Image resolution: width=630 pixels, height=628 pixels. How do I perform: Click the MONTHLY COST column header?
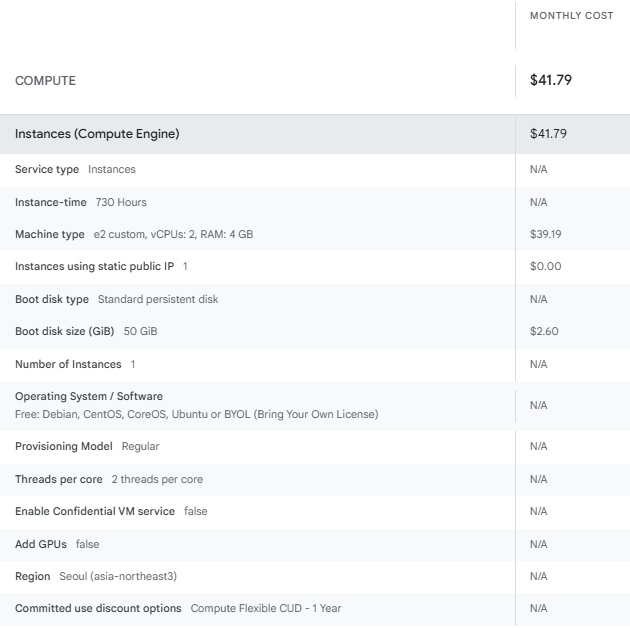point(571,16)
